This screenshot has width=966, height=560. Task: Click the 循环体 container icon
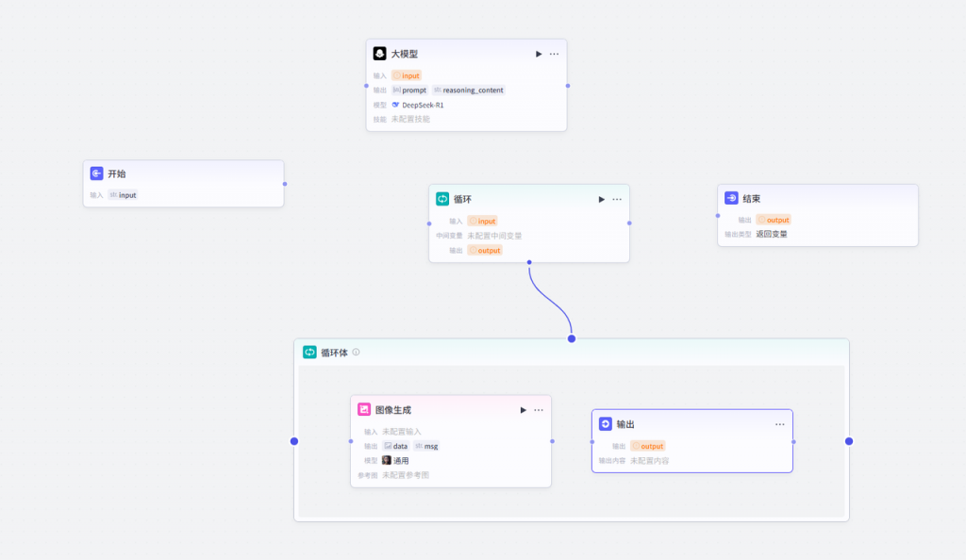309,352
